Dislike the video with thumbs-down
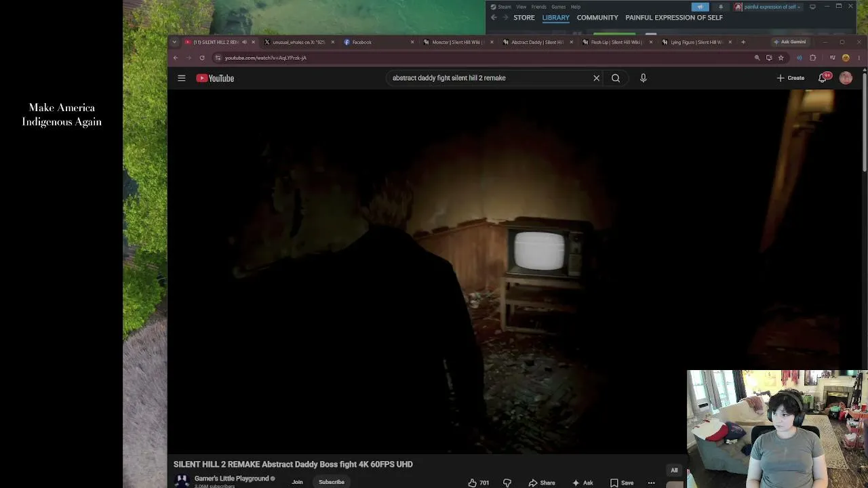This screenshot has width=868, height=488. pyautogui.click(x=507, y=483)
